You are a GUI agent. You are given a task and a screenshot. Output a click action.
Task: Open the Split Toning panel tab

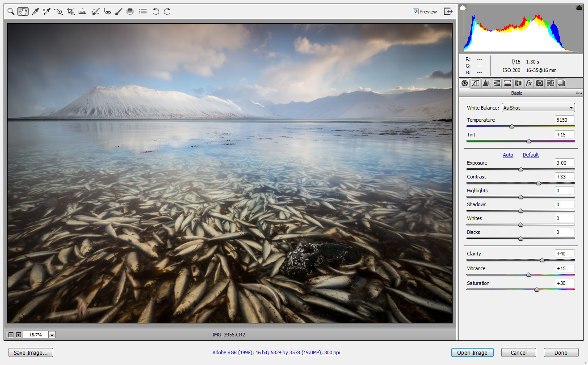(508, 83)
